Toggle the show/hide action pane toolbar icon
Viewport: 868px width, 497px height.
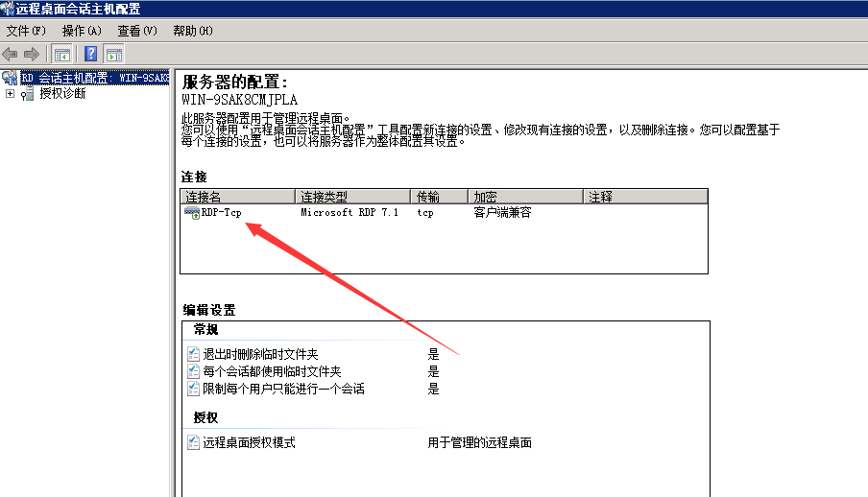(114, 54)
